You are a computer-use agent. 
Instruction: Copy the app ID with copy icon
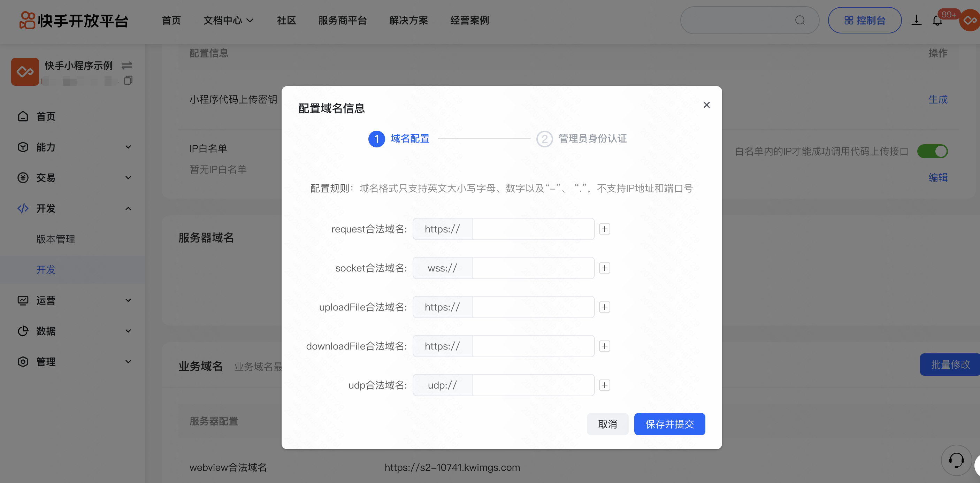click(128, 80)
